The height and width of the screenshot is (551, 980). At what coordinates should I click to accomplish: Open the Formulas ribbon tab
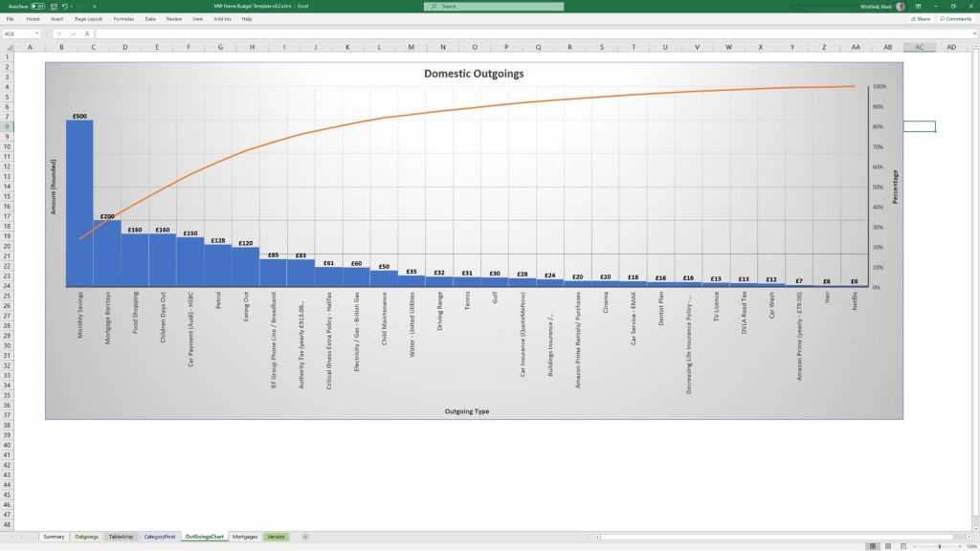(123, 18)
